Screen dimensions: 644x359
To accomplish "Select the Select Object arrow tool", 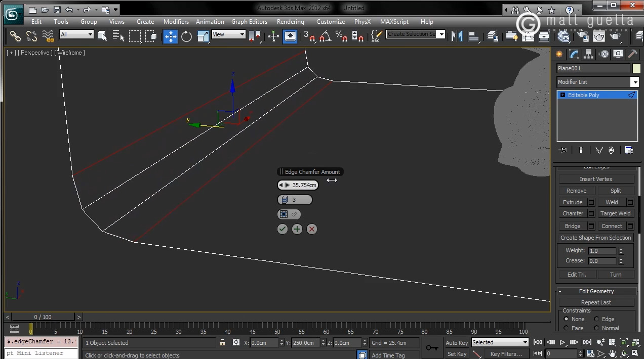I will coord(103,36).
